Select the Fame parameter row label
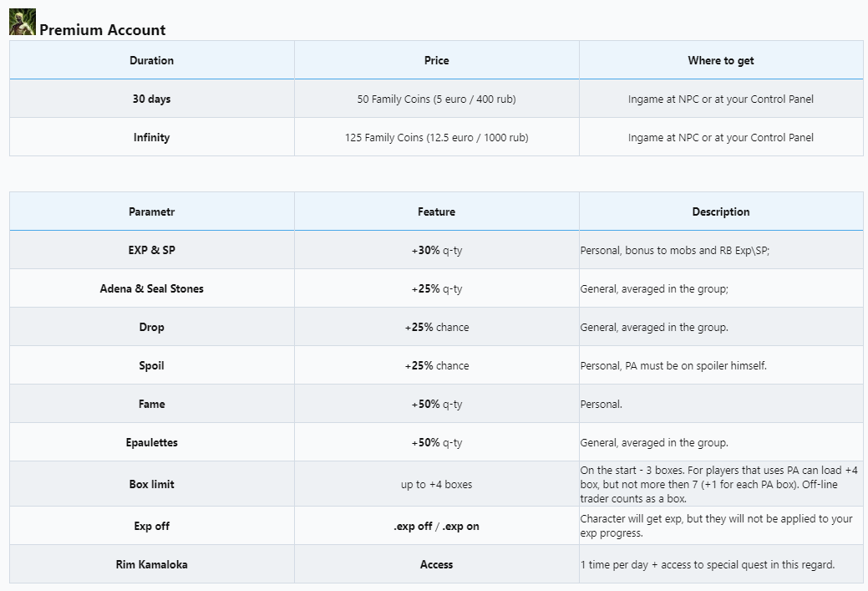 tap(151, 404)
